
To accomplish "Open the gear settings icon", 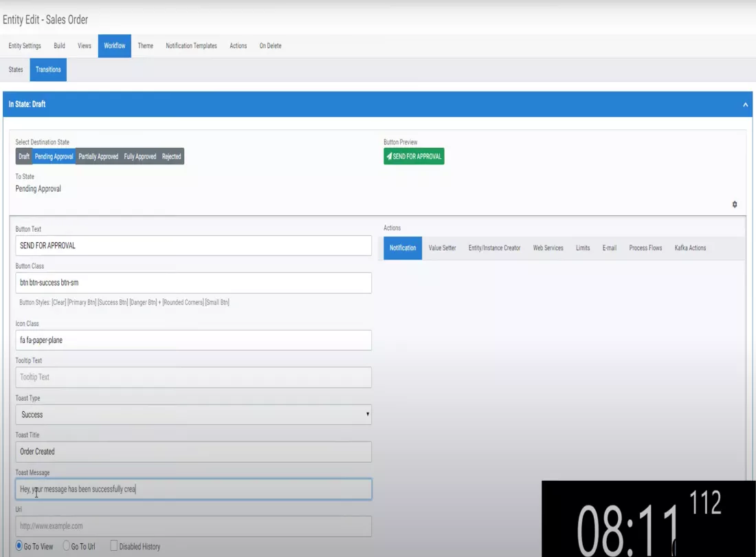I will [x=734, y=204].
